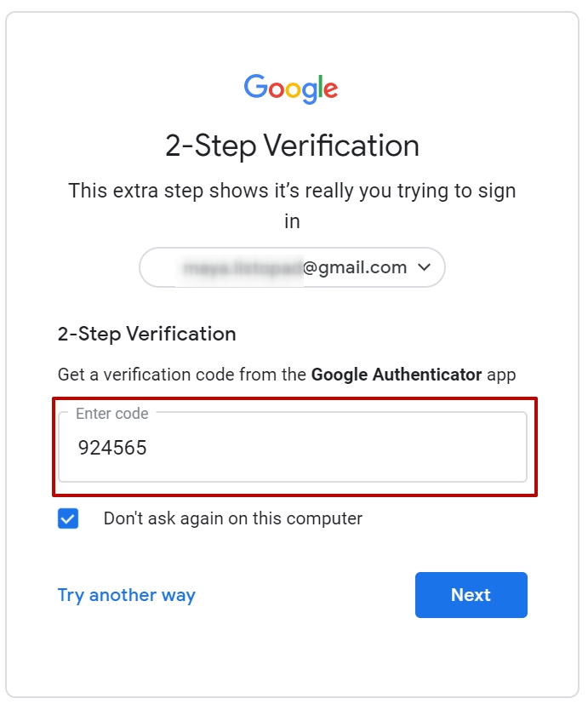Click the Don't ask again label text
This screenshot has width=588, height=704.
tap(233, 518)
